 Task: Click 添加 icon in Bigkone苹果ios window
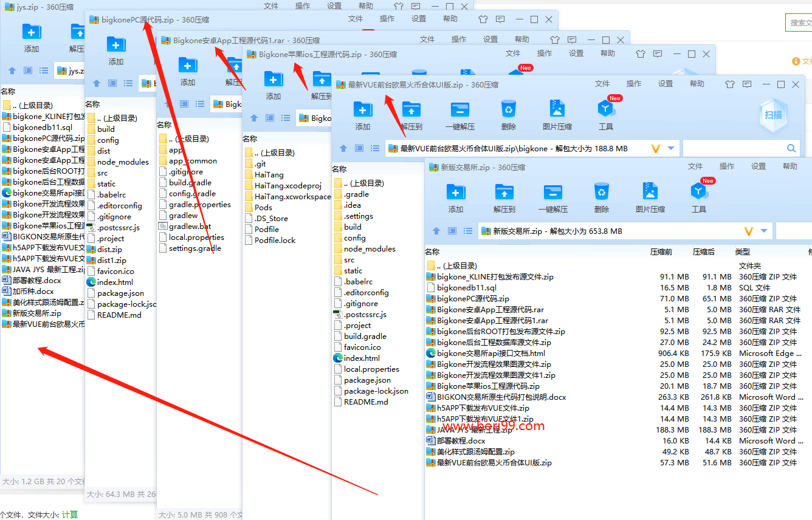point(274,79)
